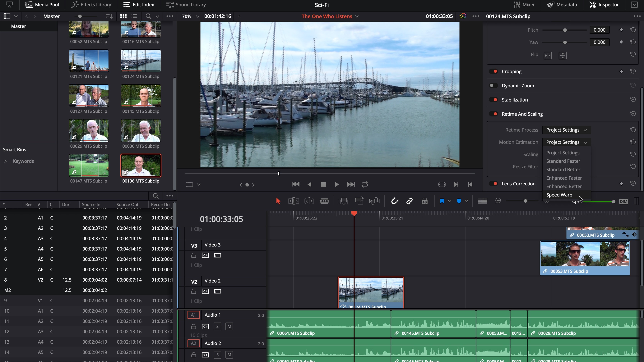Click Match Frame icon in viewer
This screenshot has height=362, width=644.
tap(442, 184)
